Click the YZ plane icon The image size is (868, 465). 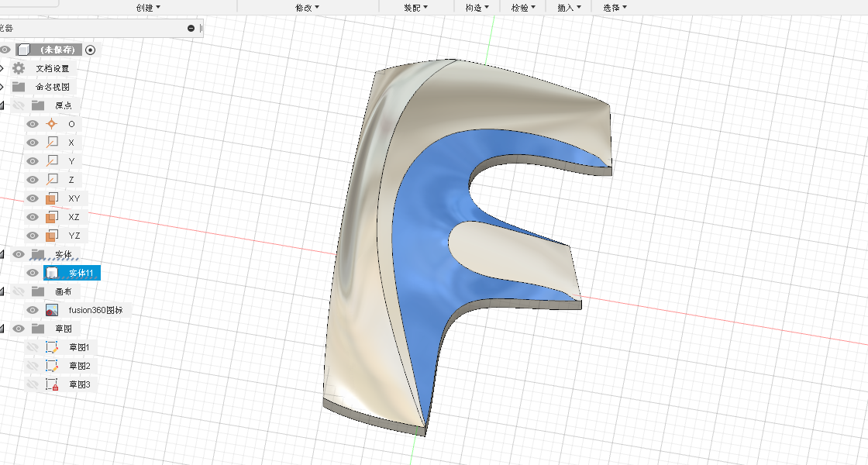coord(51,236)
